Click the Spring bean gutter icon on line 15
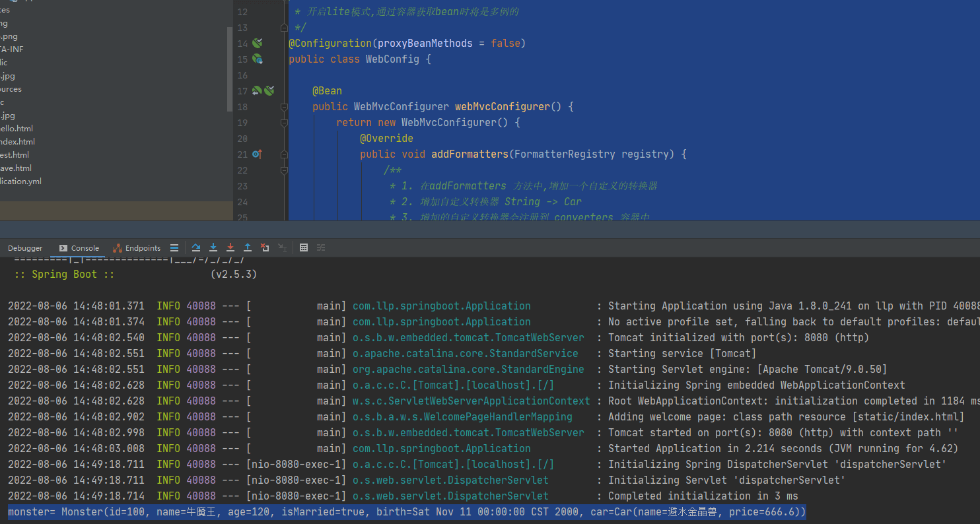The height and width of the screenshot is (524, 980). 258,59
